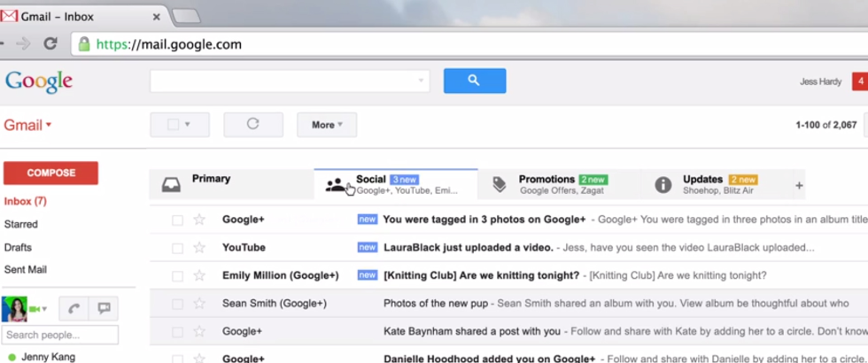Open the Drafts folder
Viewport: 868px width, 363px height.
(x=18, y=247)
